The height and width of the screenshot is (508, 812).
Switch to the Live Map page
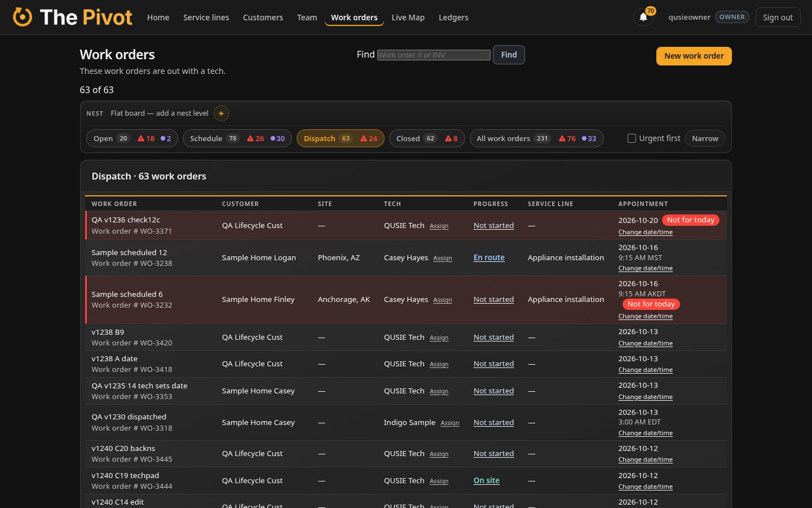click(408, 17)
